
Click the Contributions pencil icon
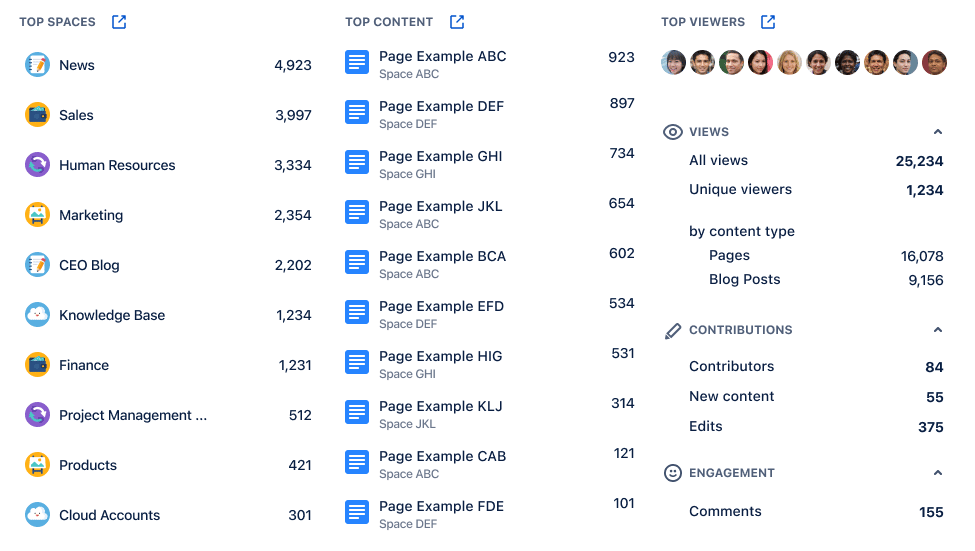(x=673, y=330)
